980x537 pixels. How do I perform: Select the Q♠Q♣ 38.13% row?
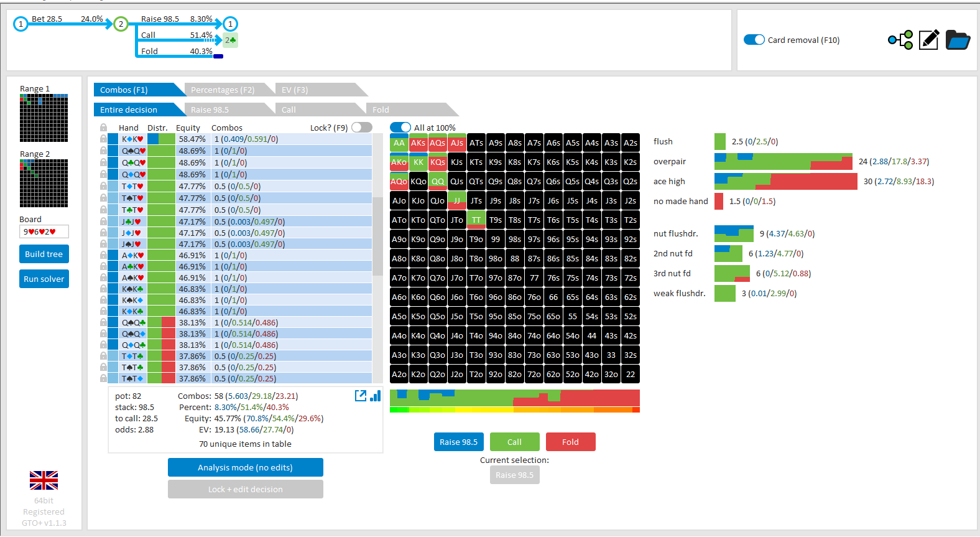240,322
